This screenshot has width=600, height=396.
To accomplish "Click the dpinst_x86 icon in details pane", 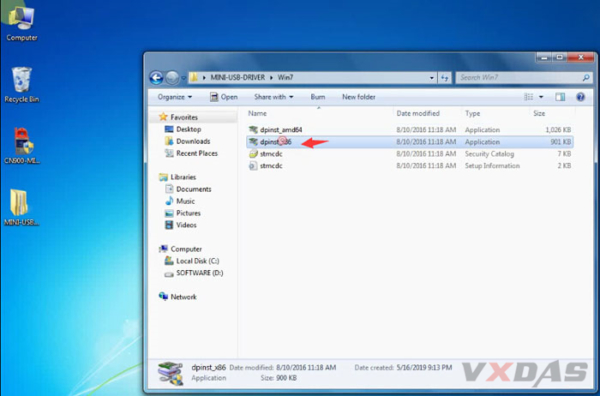I will pos(170,373).
